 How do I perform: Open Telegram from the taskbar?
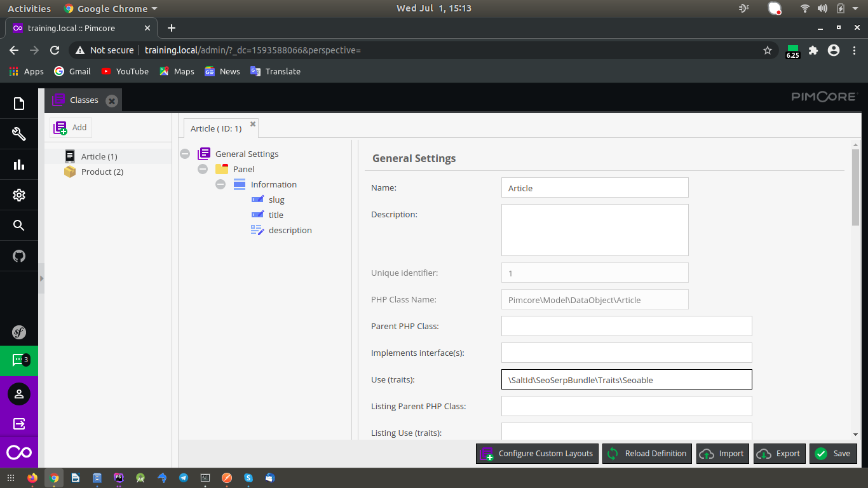(x=184, y=478)
